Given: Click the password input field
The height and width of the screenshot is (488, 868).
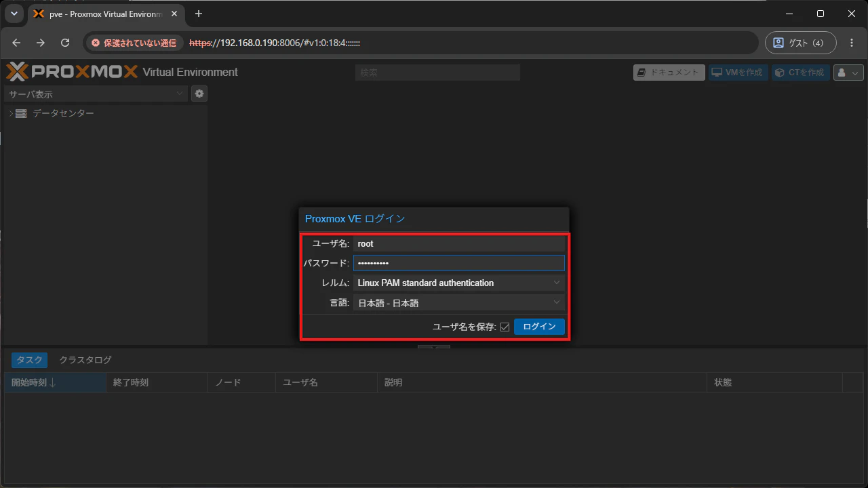Looking at the screenshot, I should click(459, 263).
